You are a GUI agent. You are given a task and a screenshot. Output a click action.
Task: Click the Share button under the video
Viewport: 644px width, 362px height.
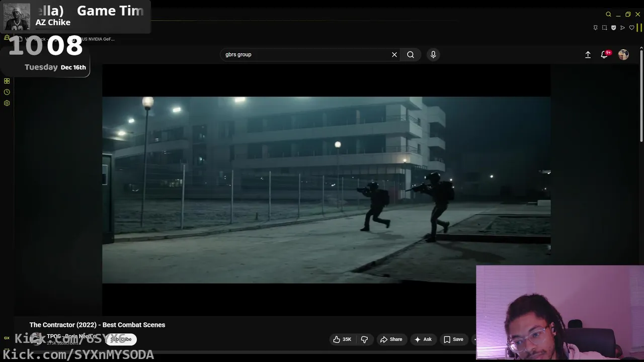pos(391,339)
